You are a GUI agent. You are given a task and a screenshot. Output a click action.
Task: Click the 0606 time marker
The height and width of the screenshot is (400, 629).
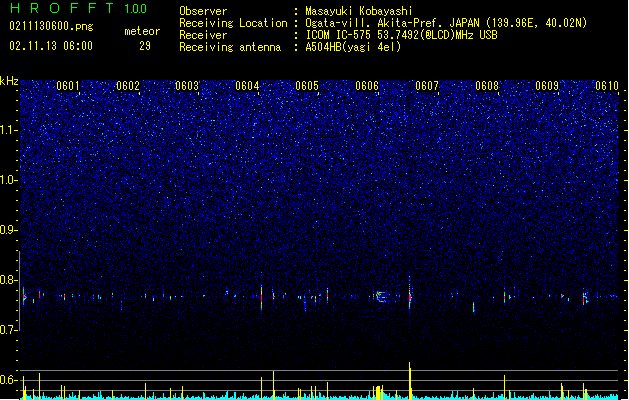[367, 86]
